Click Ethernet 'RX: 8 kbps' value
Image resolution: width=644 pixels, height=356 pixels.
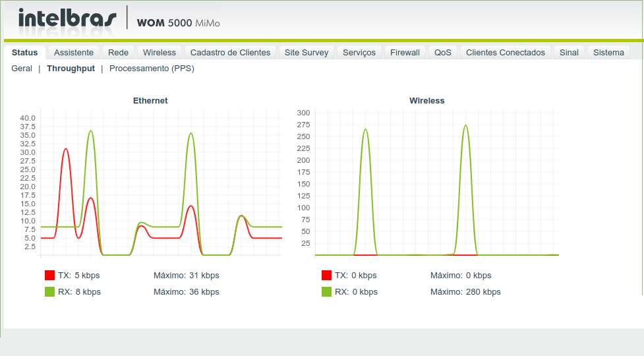pos(79,291)
